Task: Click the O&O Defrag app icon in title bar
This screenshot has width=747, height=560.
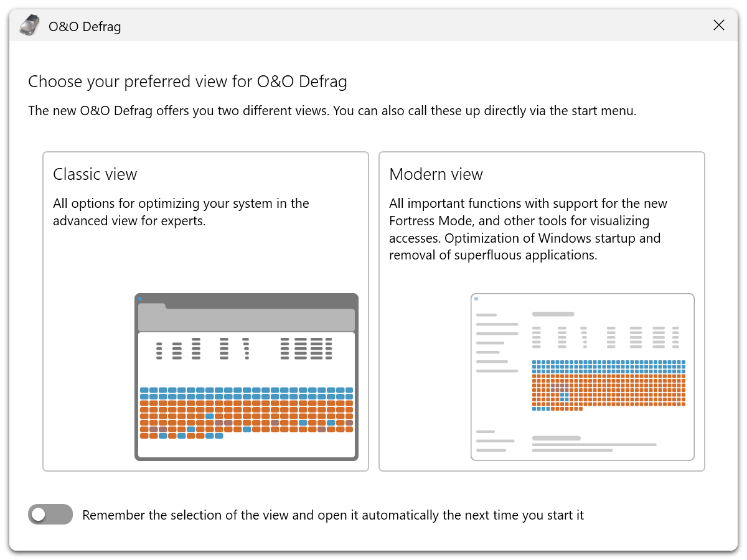Action: point(29,26)
